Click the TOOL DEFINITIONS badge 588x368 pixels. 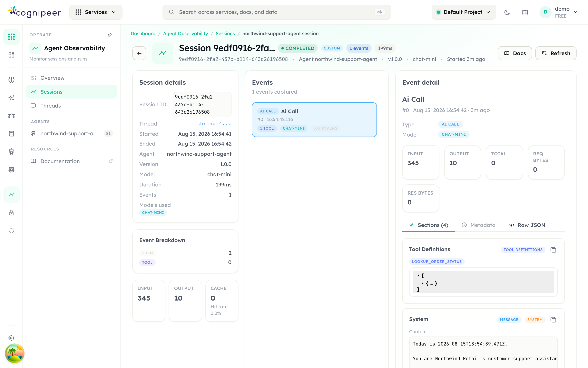(x=523, y=250)
